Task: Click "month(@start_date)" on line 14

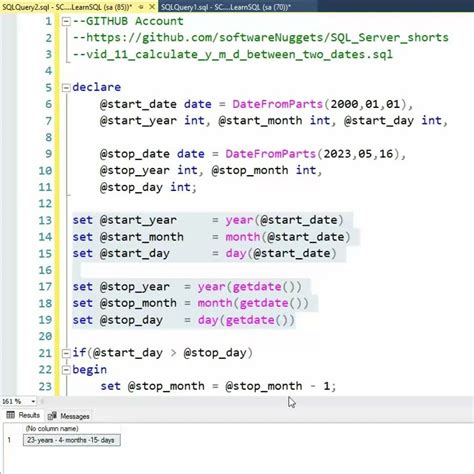Action: tap(288, 237)
